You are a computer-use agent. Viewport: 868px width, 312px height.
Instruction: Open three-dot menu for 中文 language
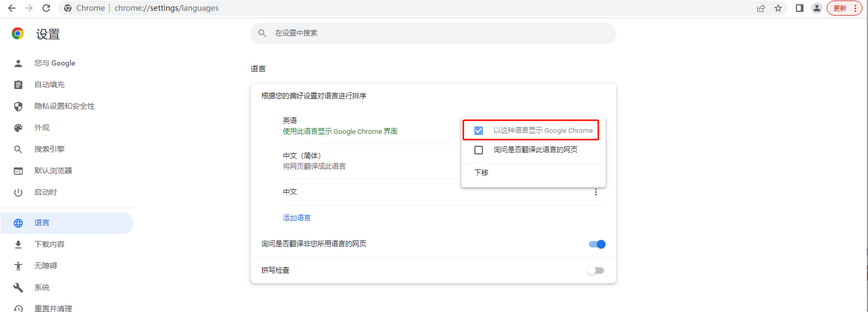[x=595, y=192]
